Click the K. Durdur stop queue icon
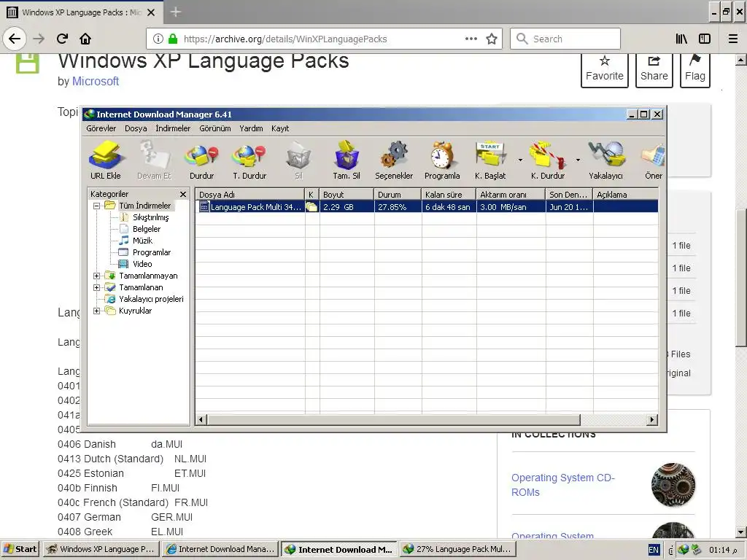Image resolution: width=747 pixels, height=560 pixels. pyautogui.click(x=548, y=160)
